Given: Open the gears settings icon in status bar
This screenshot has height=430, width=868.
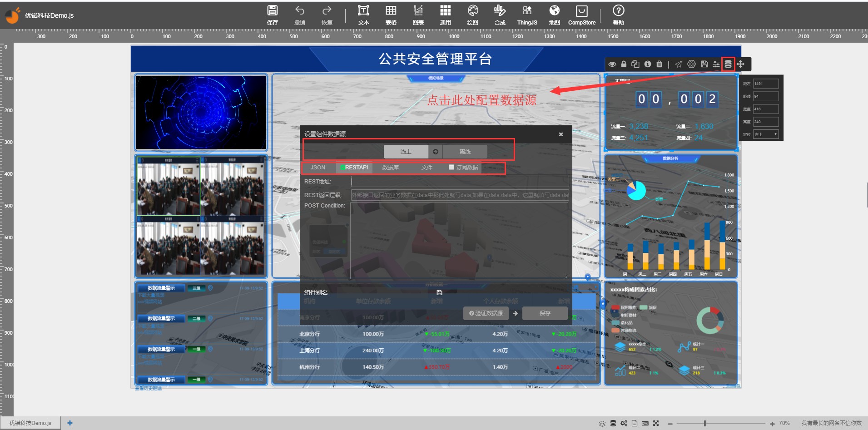Looking at the screenshot, I should [624, 423].
